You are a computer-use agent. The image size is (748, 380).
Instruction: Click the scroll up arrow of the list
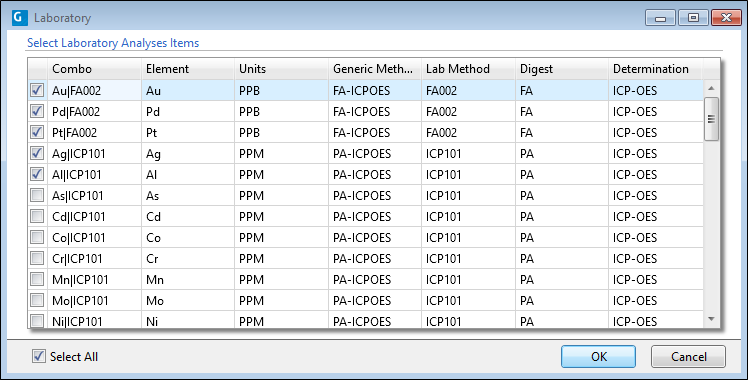point(711,88)
